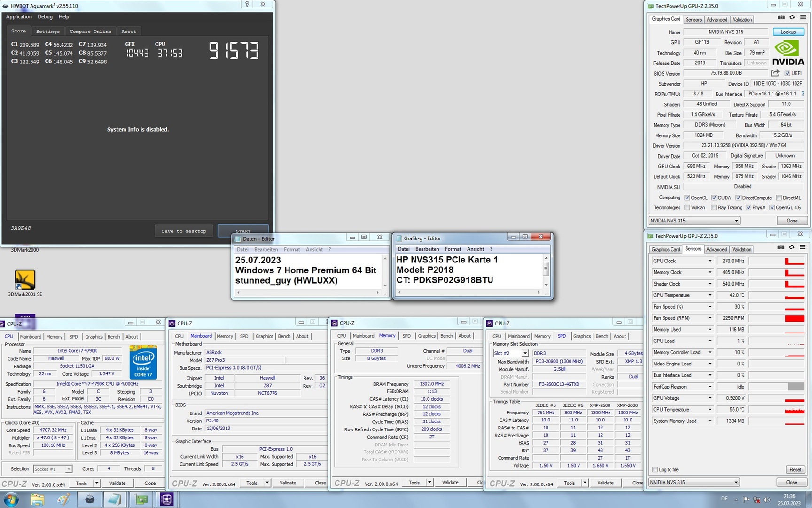Toggle the CUDA checkbox
This screenshot has width=812, height=508.
[x=714, y=198]
